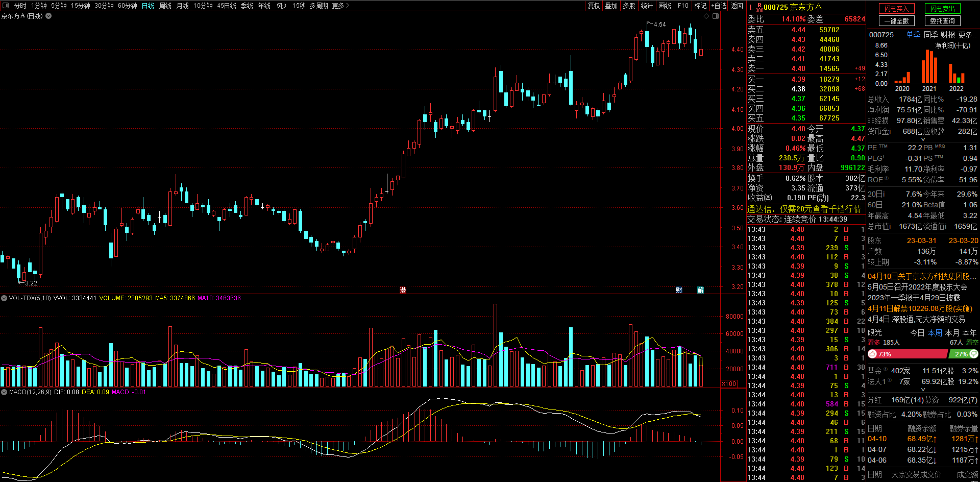Screen dimensions: 980x482
Task: Click the X100 volume scale label
Action: pos(729,383)
